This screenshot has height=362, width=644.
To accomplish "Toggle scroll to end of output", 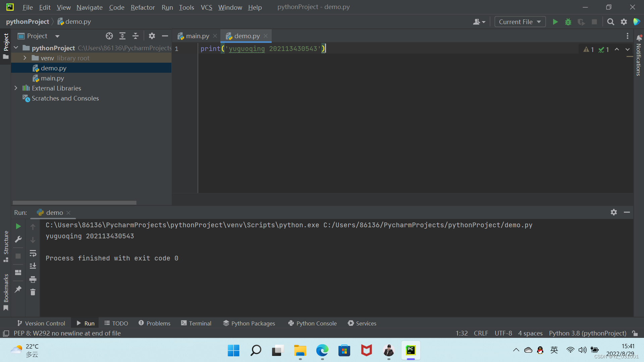I will [33, 266].
